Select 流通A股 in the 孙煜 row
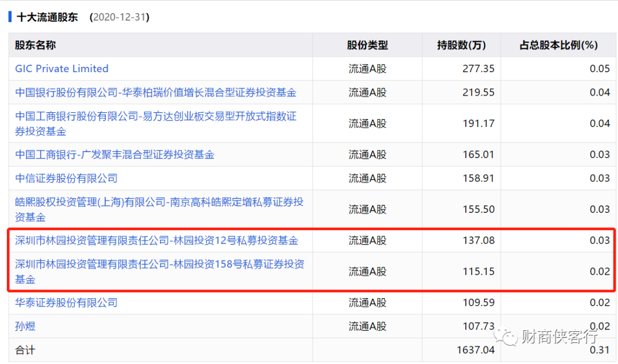 pos(367,327)
